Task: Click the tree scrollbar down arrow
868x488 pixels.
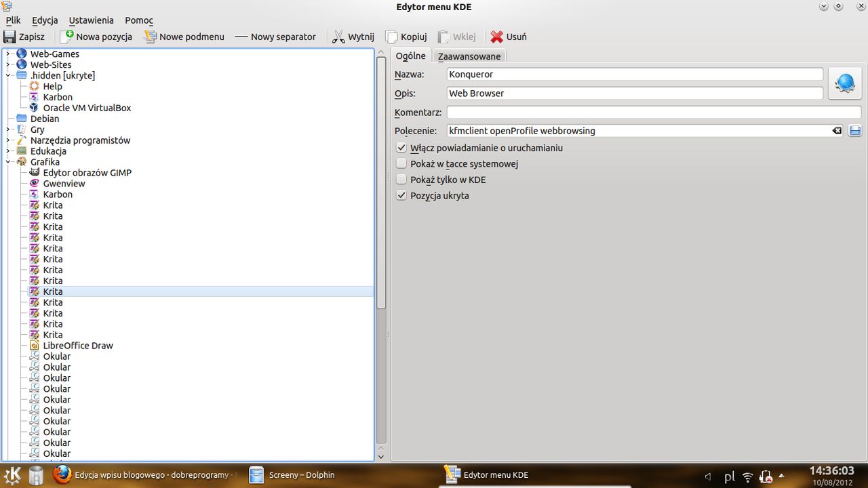Action: [381, 458]
